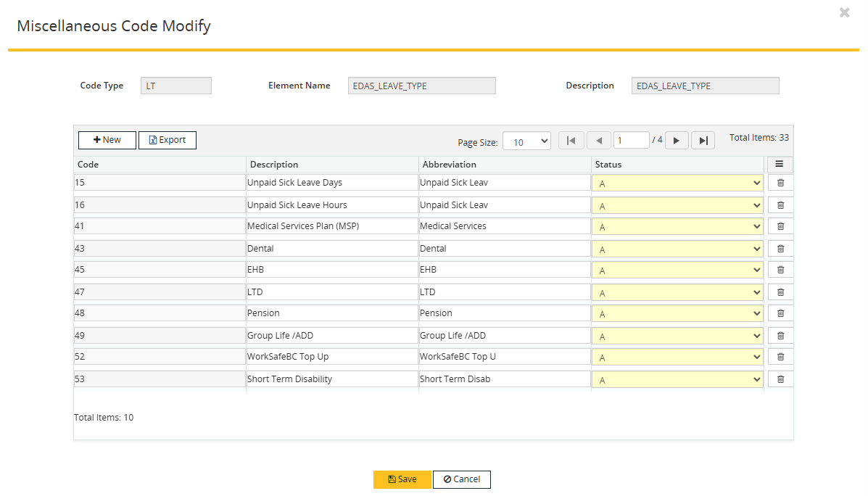Jump to the first page of codes

click(x=571, y=140)
